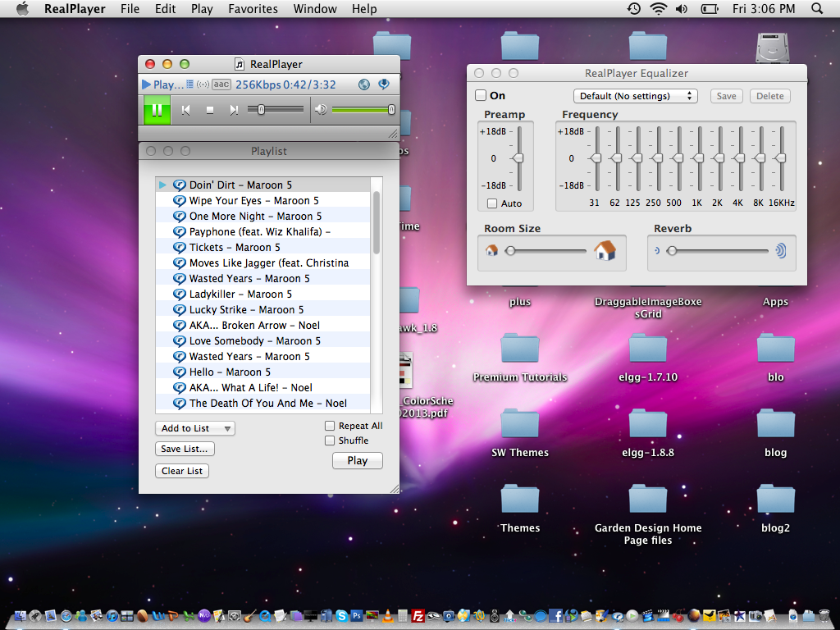Click the clip icon beside Tickets - Maroon 5
The width and height of the screenshot is (840, 630).
point(180,248)
